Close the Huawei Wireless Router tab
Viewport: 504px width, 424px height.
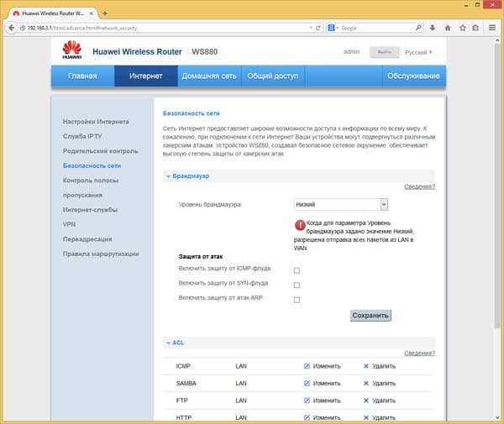[x=92, y=13]
